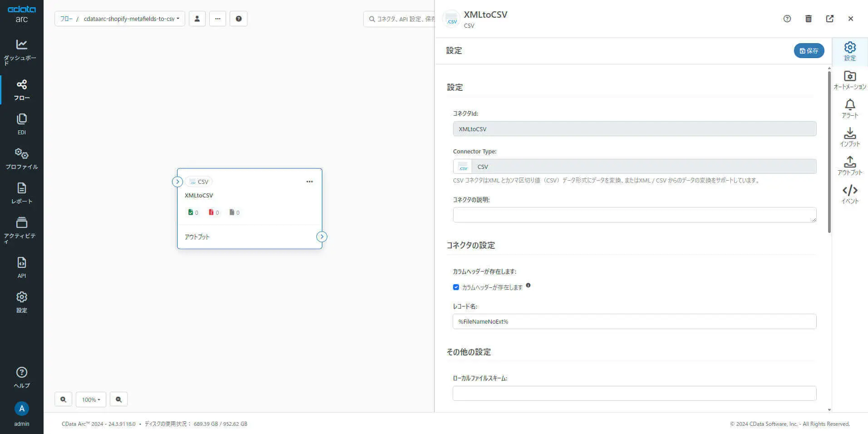Click the connector search box

pos(399,19)
